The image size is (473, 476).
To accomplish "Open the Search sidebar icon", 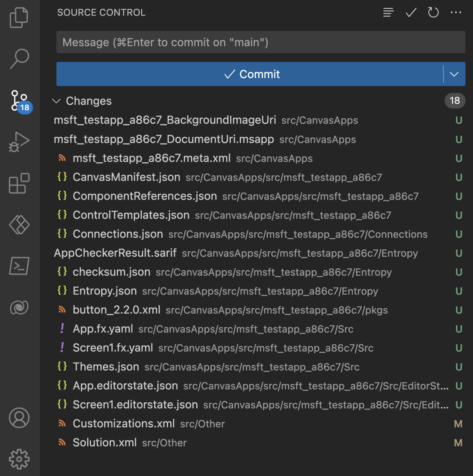I will [19, 58].
